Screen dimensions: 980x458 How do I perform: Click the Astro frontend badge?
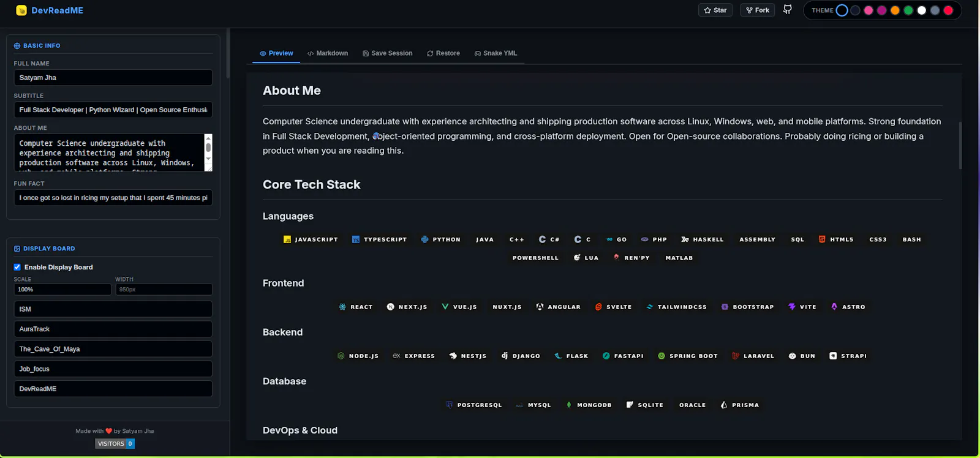coord(848,307)
